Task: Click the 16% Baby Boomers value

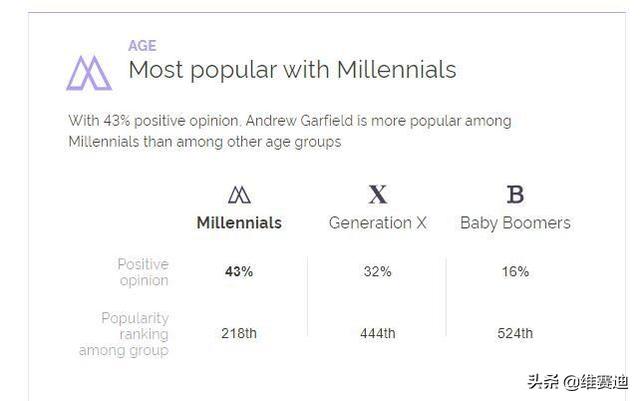Action: coord(515,272)
